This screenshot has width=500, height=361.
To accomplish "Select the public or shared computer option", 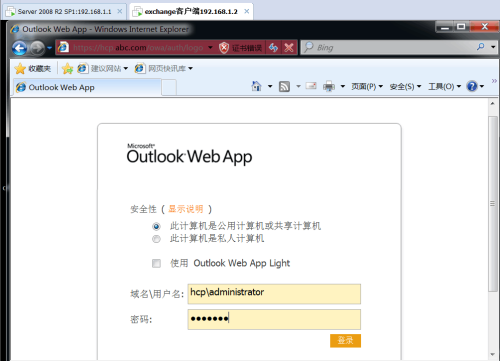I will [156, 227].
